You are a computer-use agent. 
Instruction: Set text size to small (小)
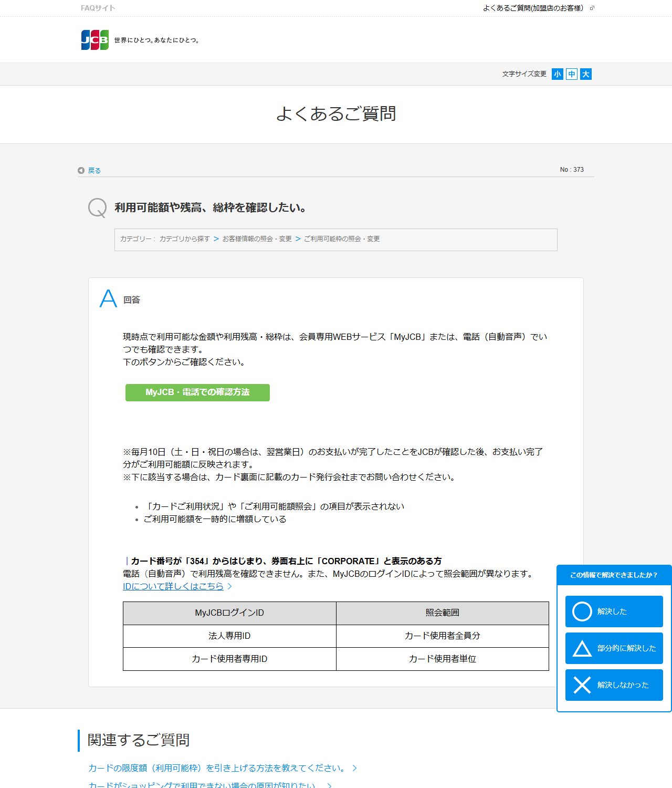point(558,74)
